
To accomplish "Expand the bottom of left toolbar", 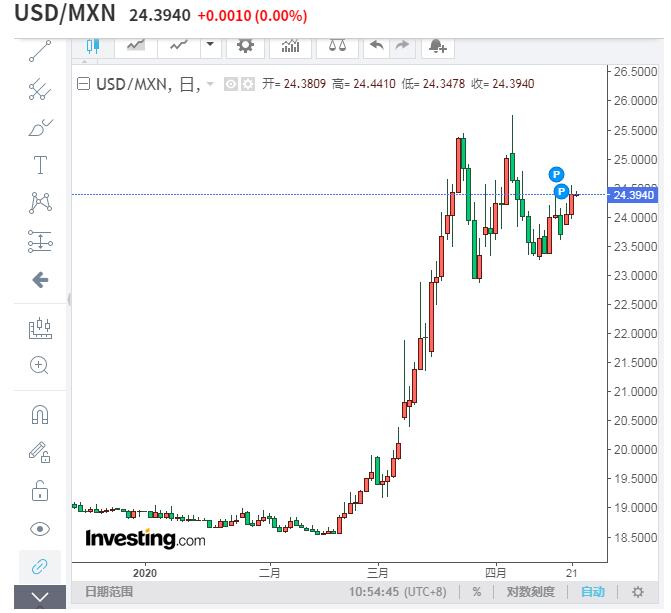I will click(x=40, y=597).
